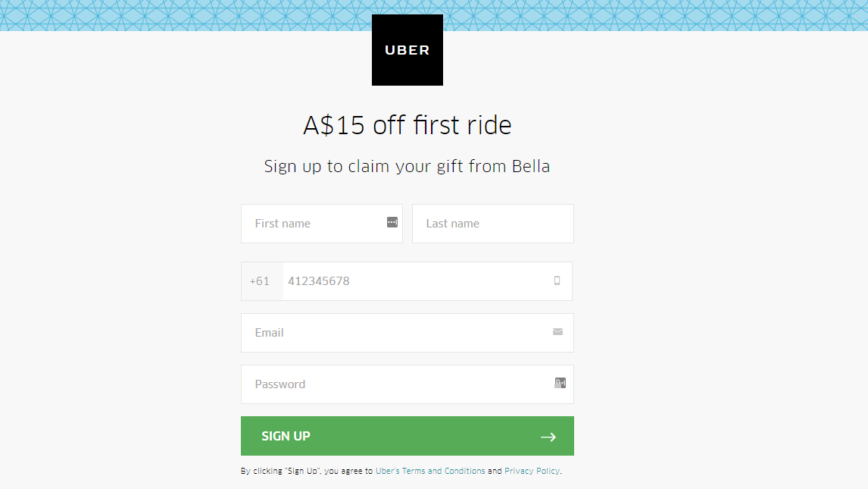Open the Privacy Policy page
Image resolution: width=868 pixels, height=489 pixels.
[x=532, y=470]
